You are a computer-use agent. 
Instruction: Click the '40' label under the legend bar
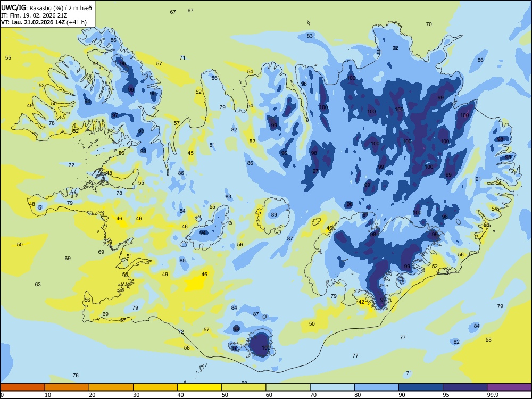[180, 395]
